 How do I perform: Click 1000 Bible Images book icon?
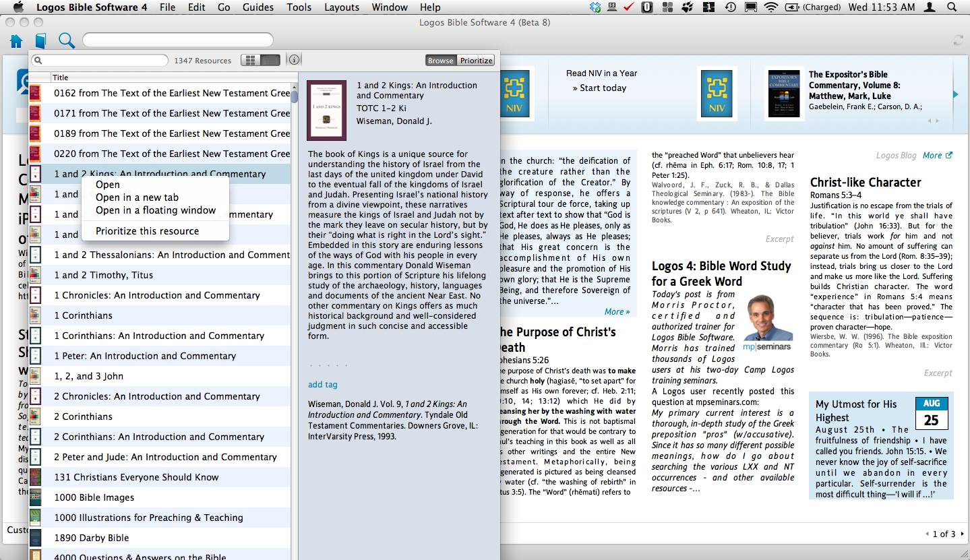pyautogui.click(x=34, y=497)
